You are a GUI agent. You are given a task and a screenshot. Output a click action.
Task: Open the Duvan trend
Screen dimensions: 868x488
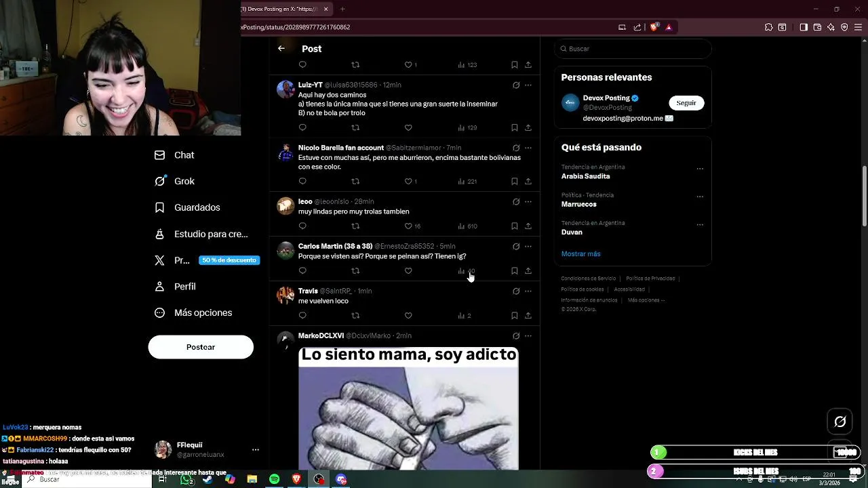(572, 232)
